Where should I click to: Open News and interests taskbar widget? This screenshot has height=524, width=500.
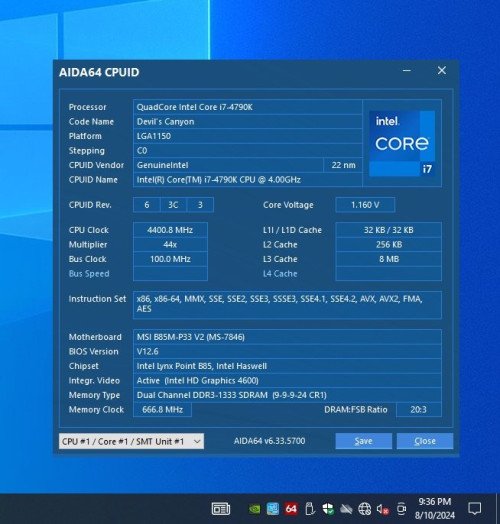click(x=221, y=509)
